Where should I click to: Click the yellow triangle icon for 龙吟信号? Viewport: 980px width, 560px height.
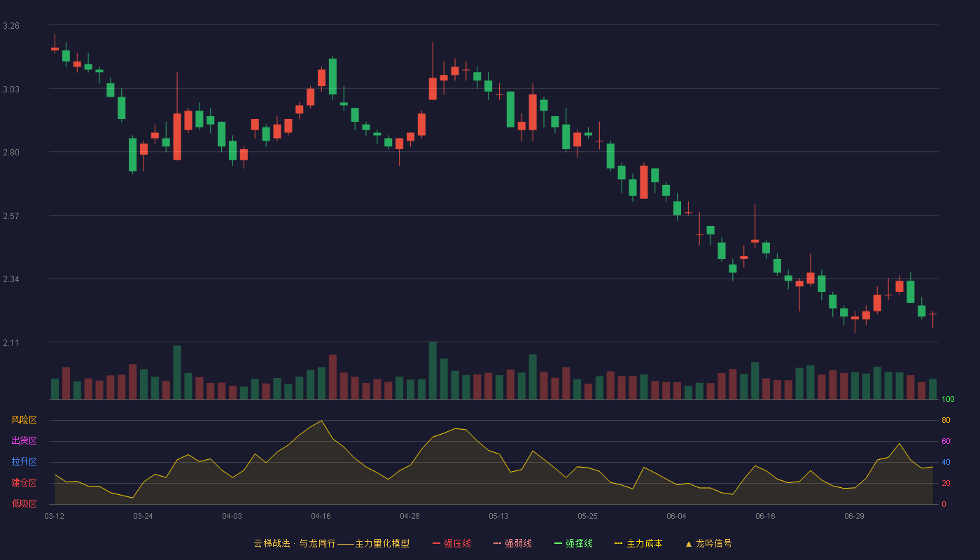click(x=689, y=544)
